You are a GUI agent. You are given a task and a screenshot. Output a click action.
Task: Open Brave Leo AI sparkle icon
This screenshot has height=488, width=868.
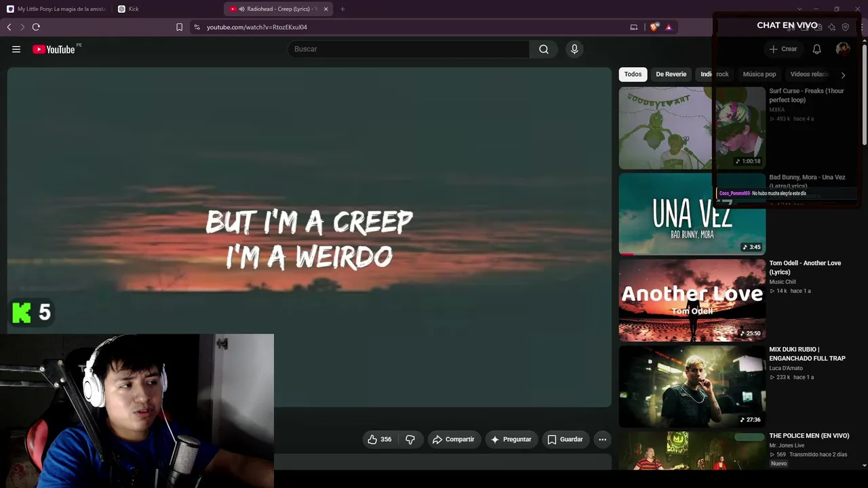[x=832, y=27]
